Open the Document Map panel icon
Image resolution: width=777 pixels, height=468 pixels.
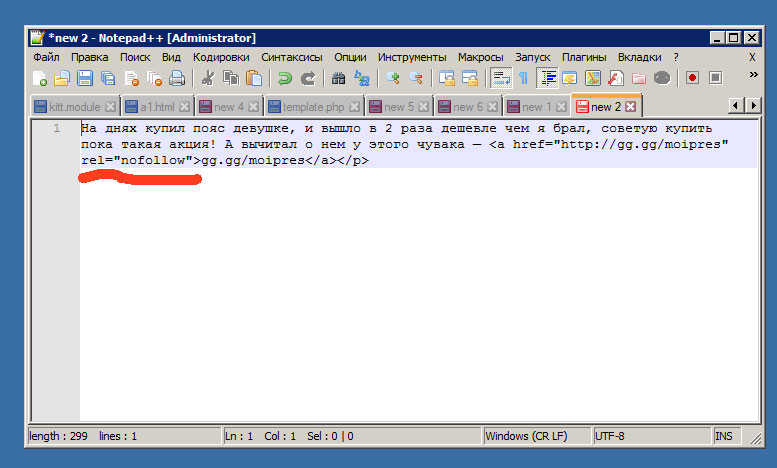(x=593, y=78)
